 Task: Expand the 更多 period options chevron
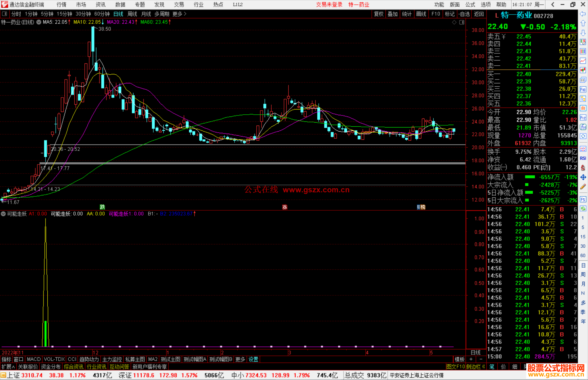185,14
